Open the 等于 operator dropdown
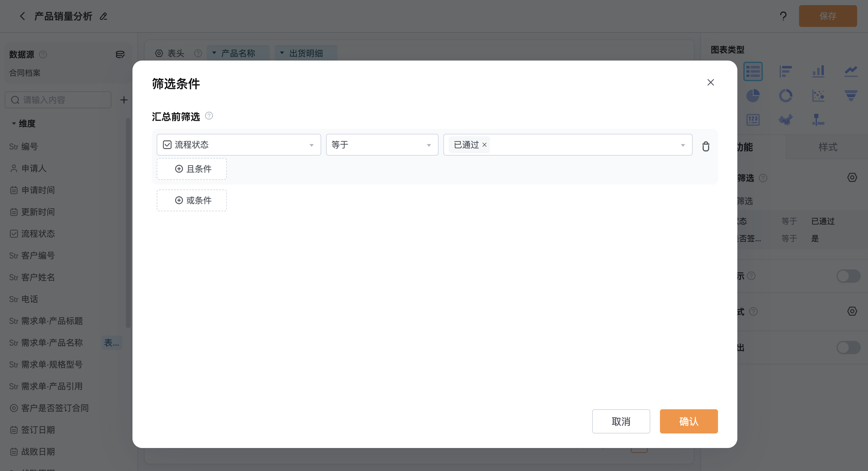The width and height of the screenshot is (868, 471). coord(382,145)
